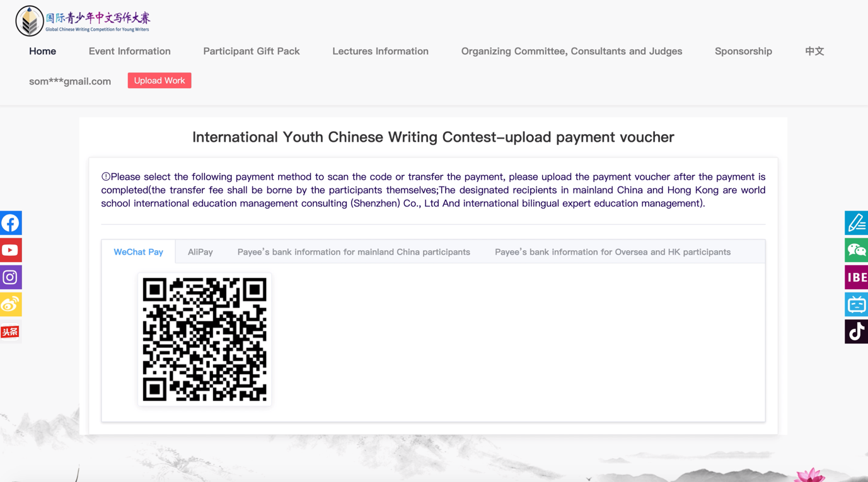Open Lectures Information page
Screen dimensions: 868x482
(x=380, y=51)
